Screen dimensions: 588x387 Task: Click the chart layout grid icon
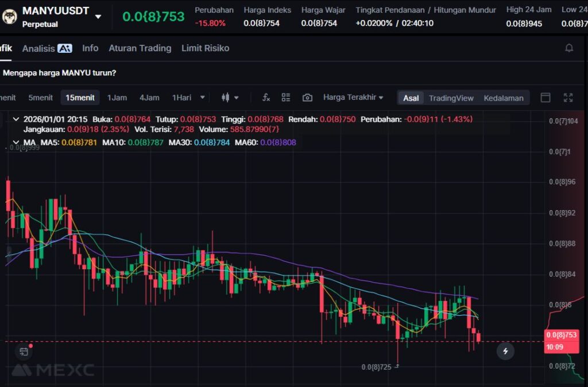tap(286, 98)
